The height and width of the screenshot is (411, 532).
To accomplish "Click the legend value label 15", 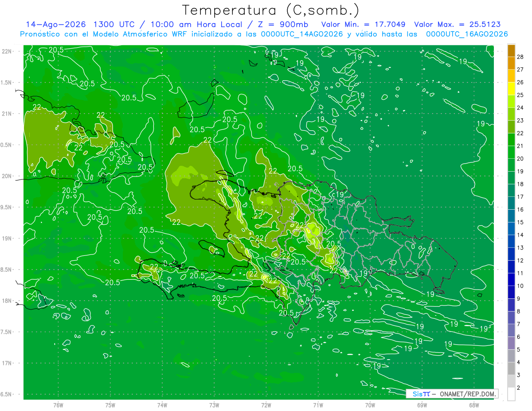I will [520, 222].
